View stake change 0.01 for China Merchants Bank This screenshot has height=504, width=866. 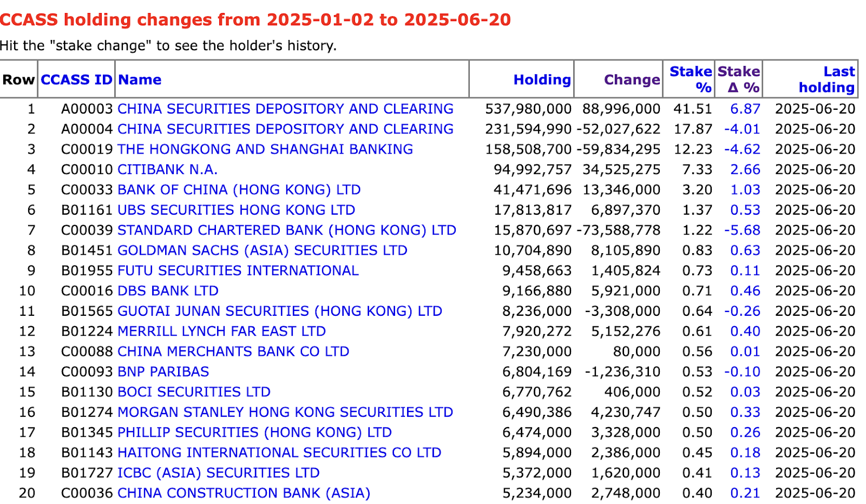tap(745, 352)
